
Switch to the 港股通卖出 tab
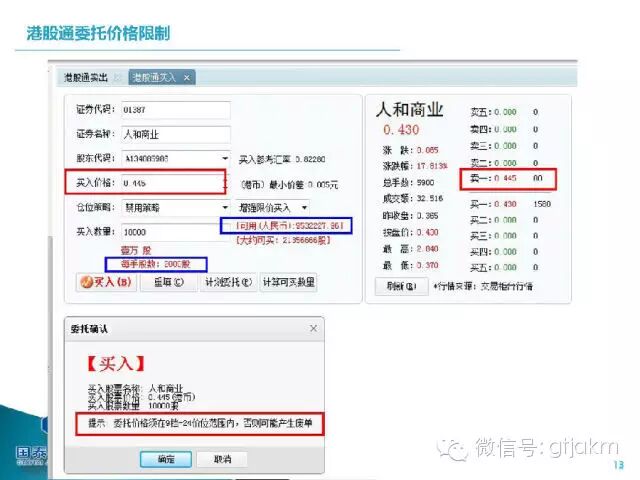86,78
